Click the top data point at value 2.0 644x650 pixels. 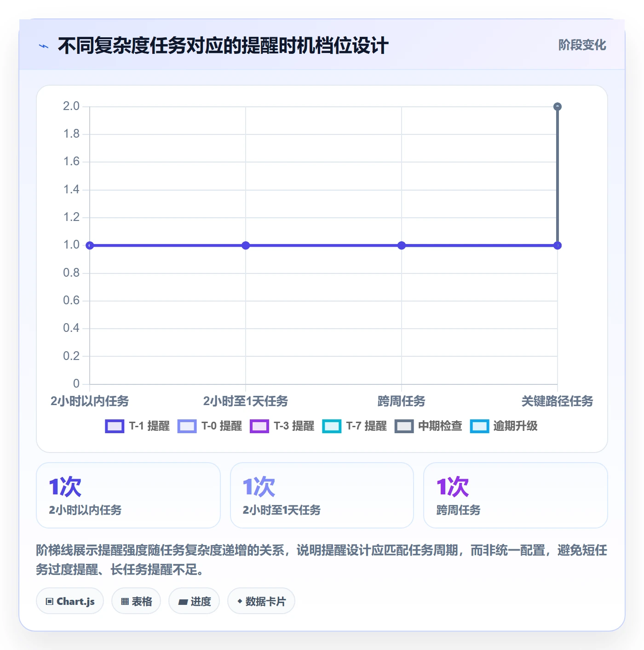click(558, 107)
